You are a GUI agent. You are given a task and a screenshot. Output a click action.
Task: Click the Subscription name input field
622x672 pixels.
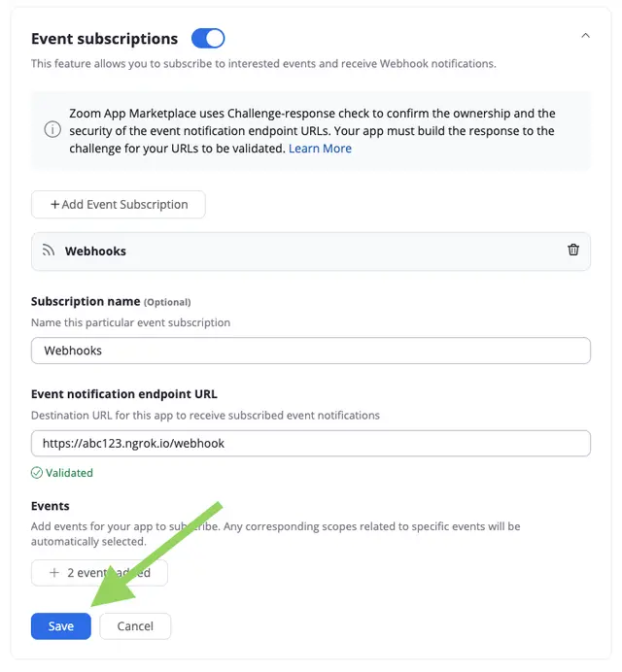[x=311, y=351]
